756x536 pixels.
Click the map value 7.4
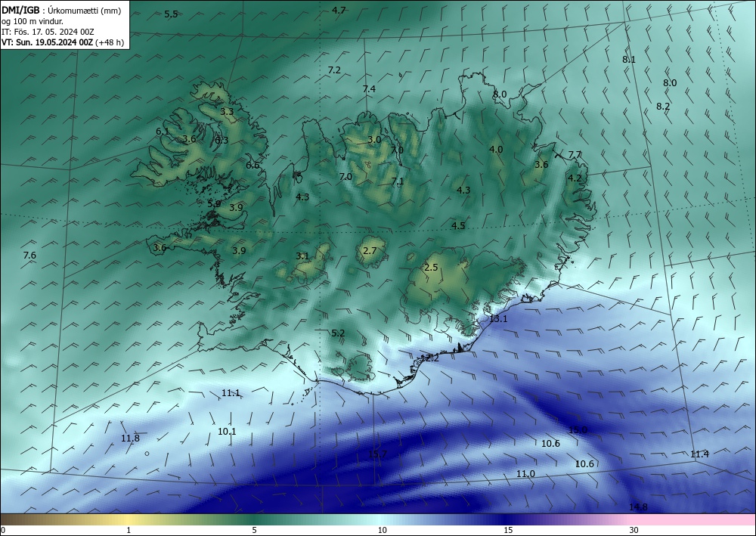(x=369, y=88)
